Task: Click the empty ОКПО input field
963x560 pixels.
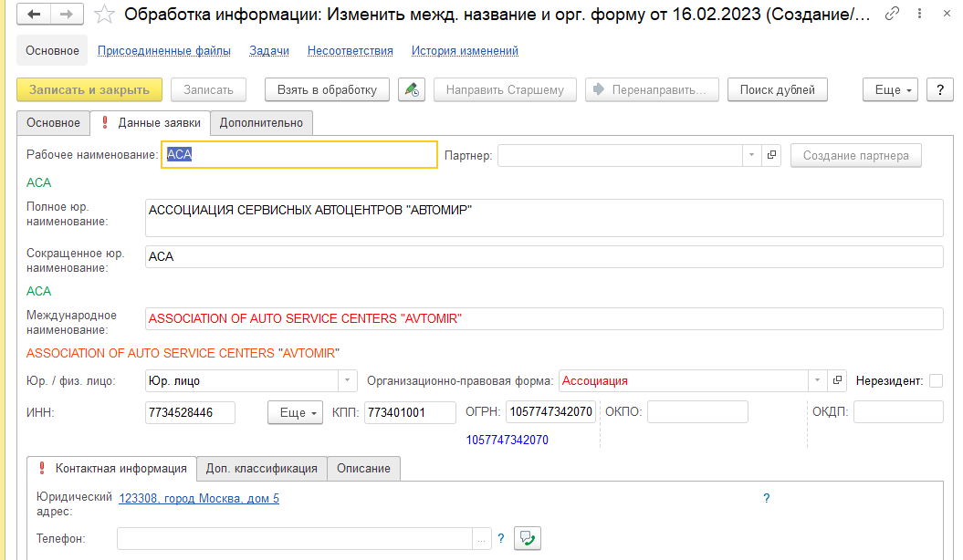Action: [x=697, y=411]
